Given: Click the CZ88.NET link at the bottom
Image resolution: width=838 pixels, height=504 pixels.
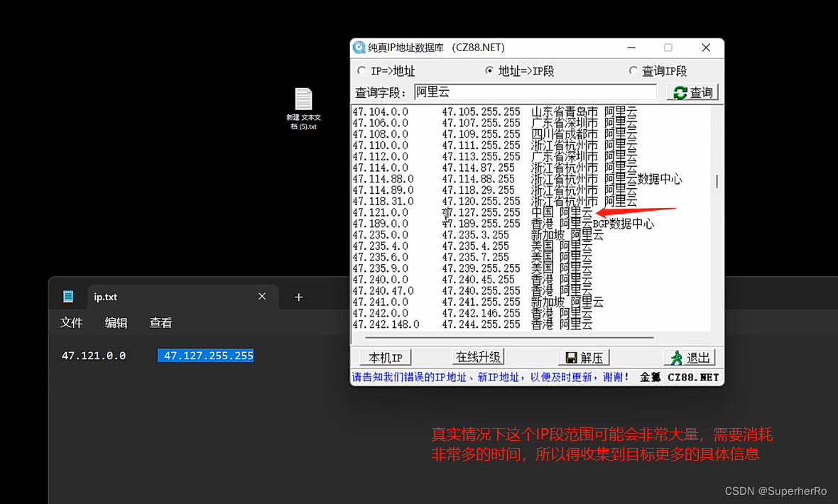Looking at the screenshot, I should (692, 377).
